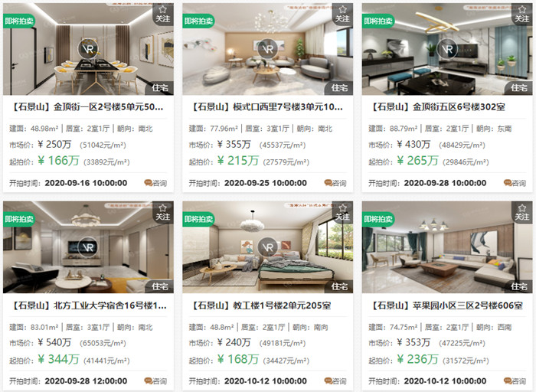Open title 【石景山】苹果园小区三区2号楼606室
Image resolution: width=536 pixels, height=392 pixels.
pos(446,305)
